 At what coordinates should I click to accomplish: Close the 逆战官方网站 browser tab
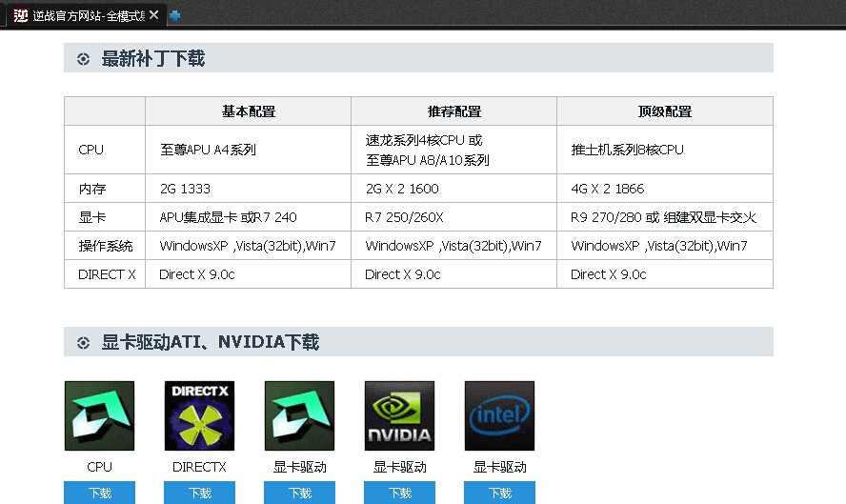[153, 15]
